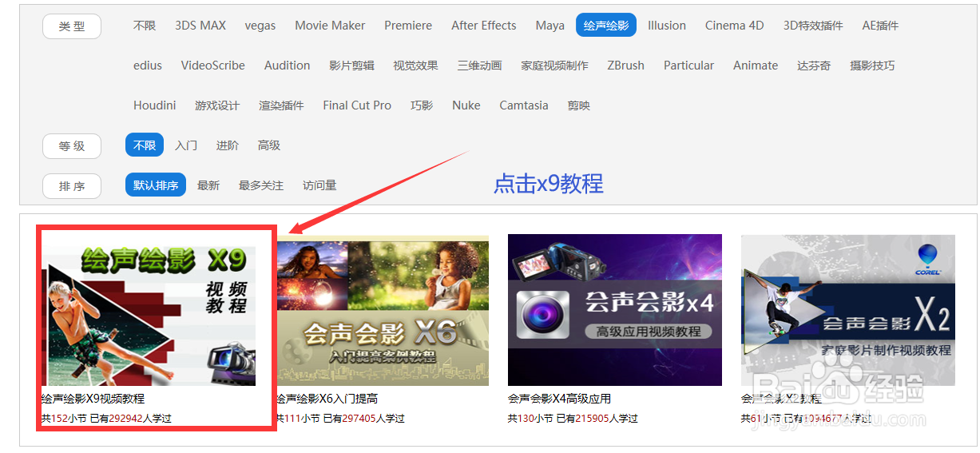
Task: Click the 类型 label button
Action: (x=72, y=26)
